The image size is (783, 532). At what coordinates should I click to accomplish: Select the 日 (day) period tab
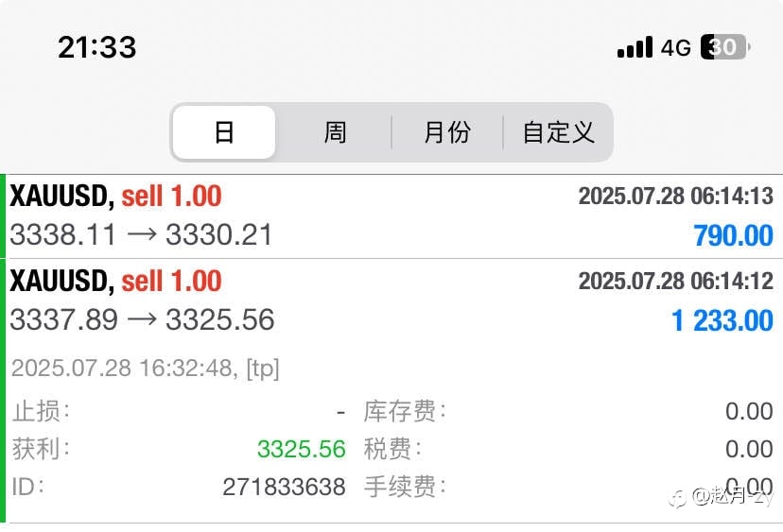pos(224,132)
